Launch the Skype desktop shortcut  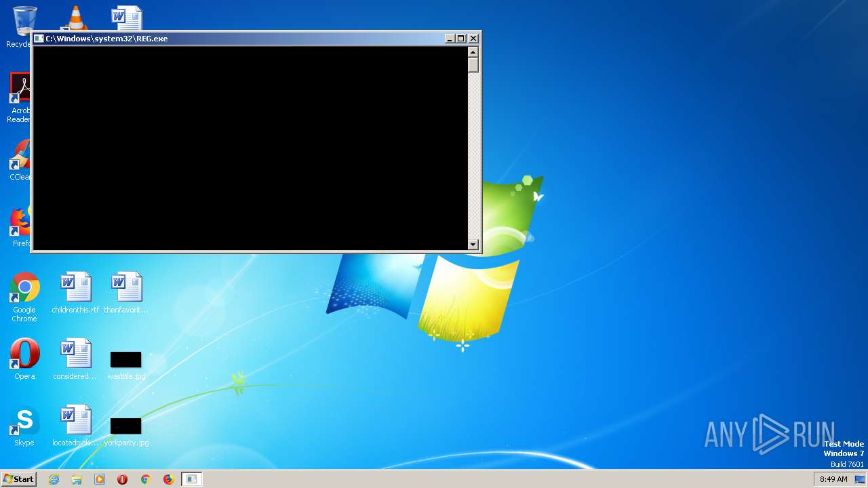pyautogui.click(x=24, y=426)
